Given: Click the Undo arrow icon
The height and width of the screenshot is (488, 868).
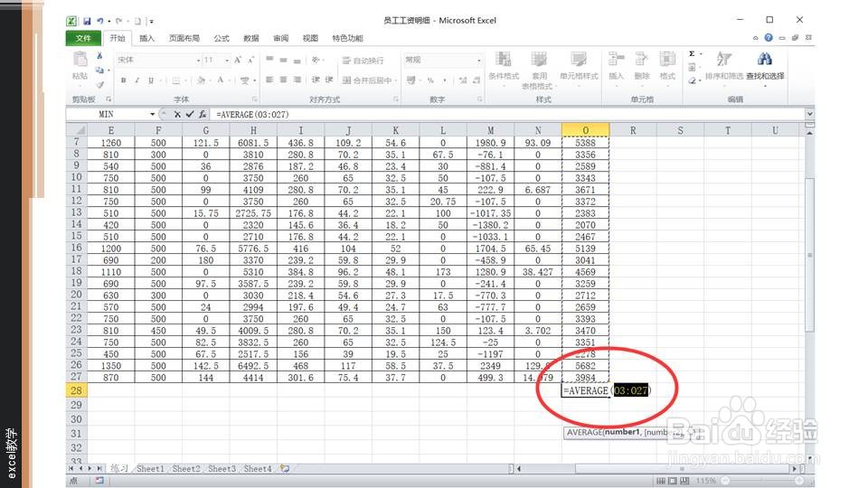Looking at the screenshot, I should (x=100, y=21).
